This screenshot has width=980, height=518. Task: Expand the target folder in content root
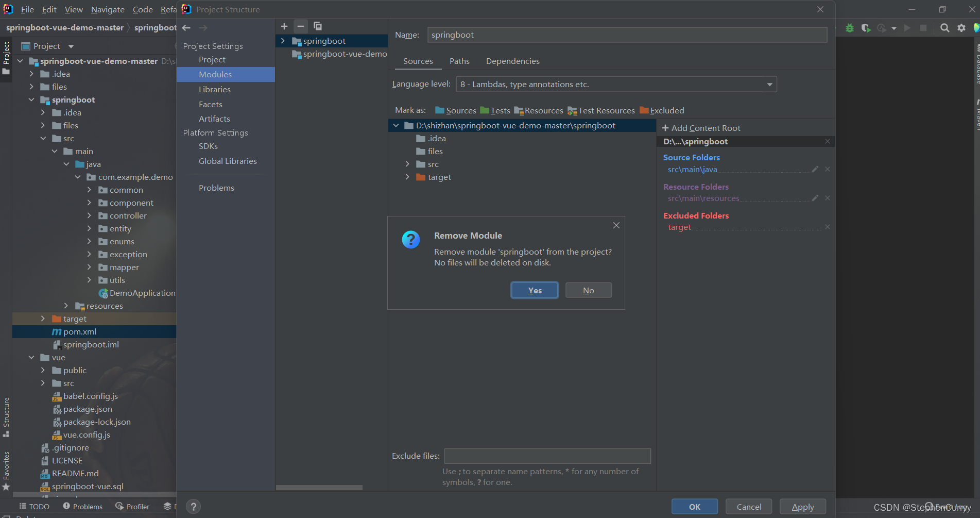point(407,177)
